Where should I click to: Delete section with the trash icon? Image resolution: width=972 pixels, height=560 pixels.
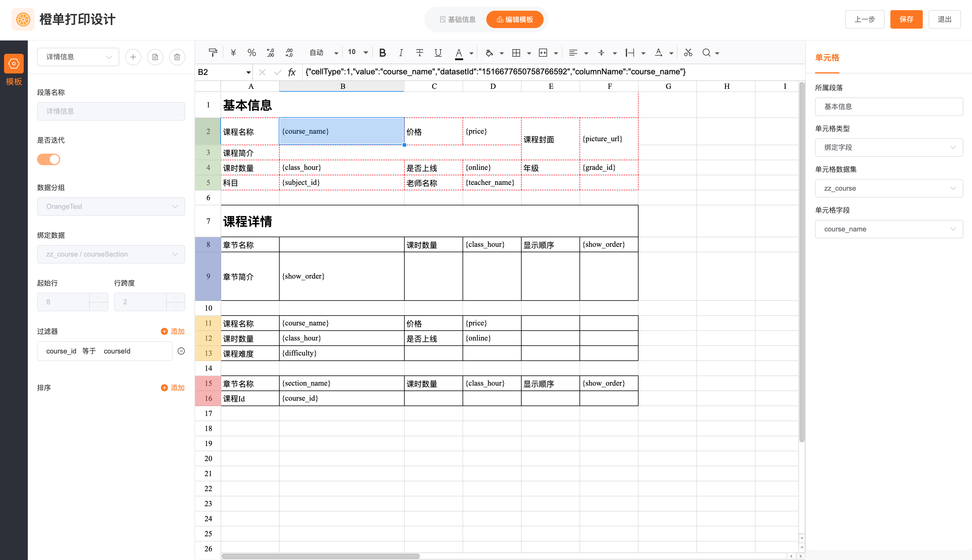pyautogui.click(x=177, y=57)
